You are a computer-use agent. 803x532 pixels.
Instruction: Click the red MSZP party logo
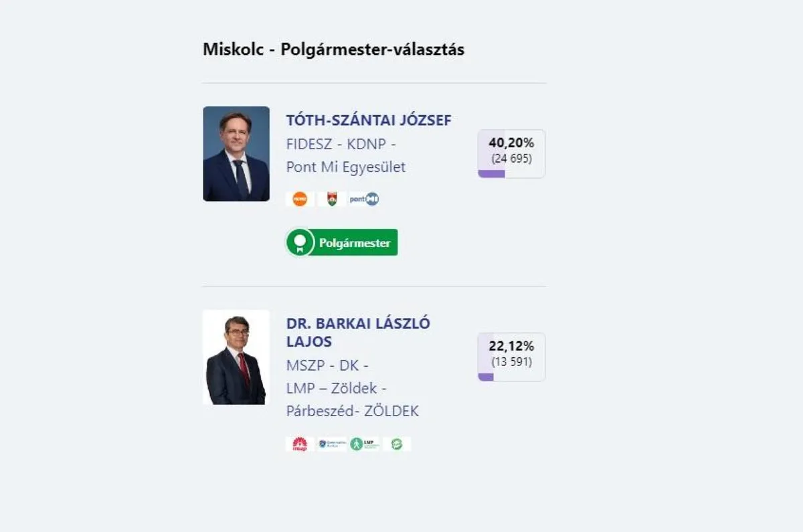(300, 444)
